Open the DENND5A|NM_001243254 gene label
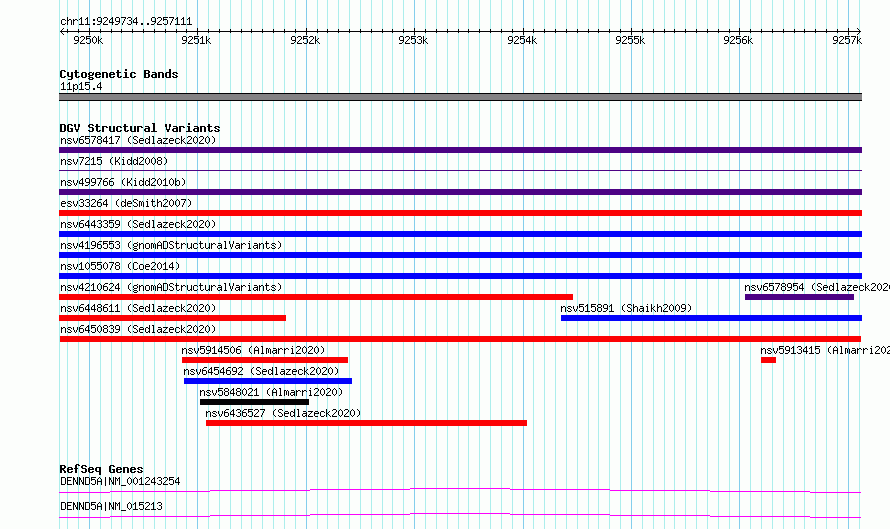The height and width of the screenshot is (529, 890). click(120, 481)
